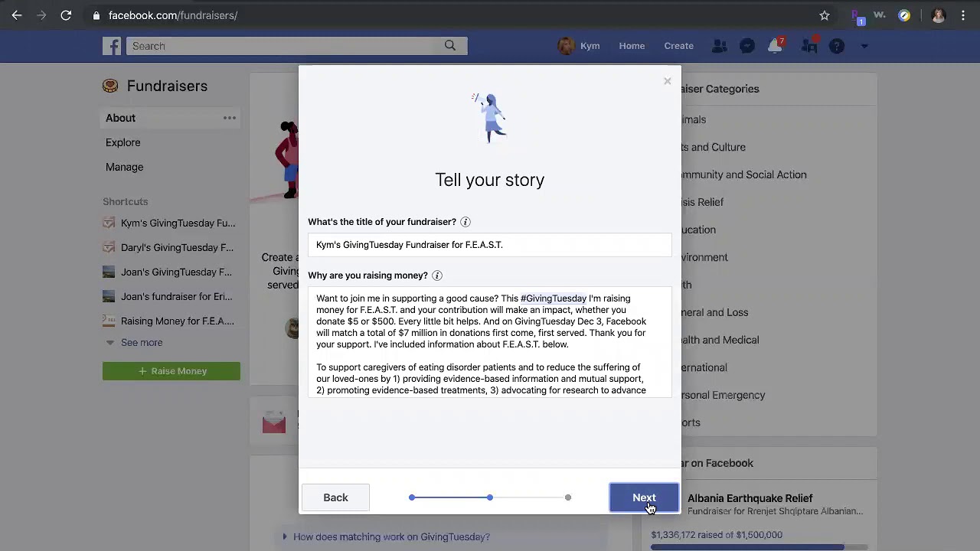Click the first progress step dot
The width and height of the screenshot is (980, 551).
click(x=412, y=497)
